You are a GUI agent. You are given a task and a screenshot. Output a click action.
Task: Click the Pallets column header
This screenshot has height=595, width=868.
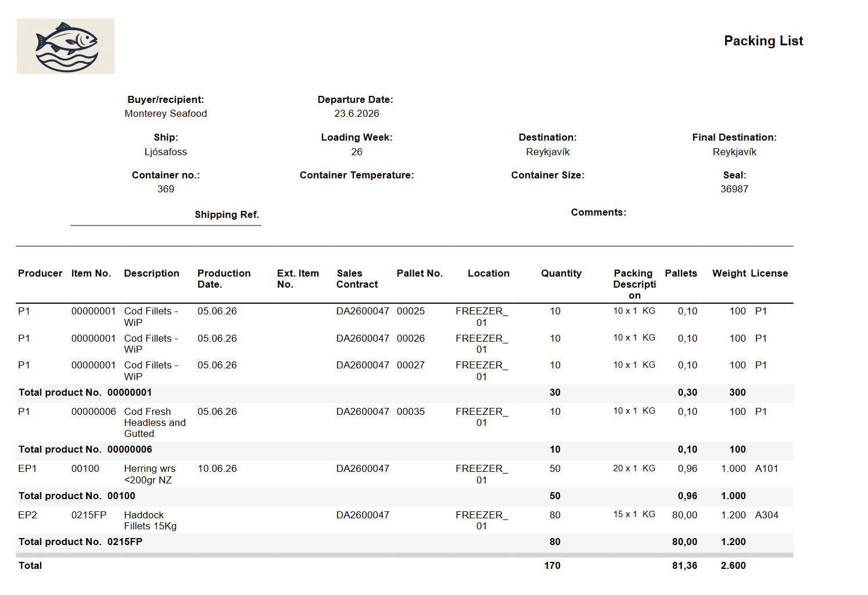pos(681,273)
